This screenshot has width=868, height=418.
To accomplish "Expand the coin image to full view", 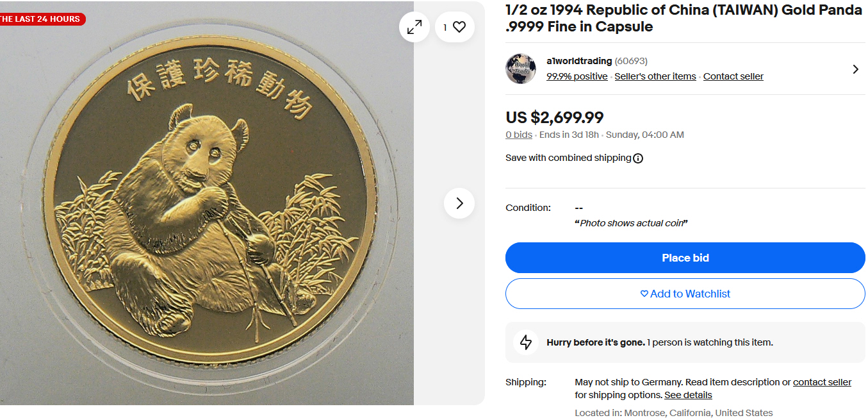I will pos(414,27).
